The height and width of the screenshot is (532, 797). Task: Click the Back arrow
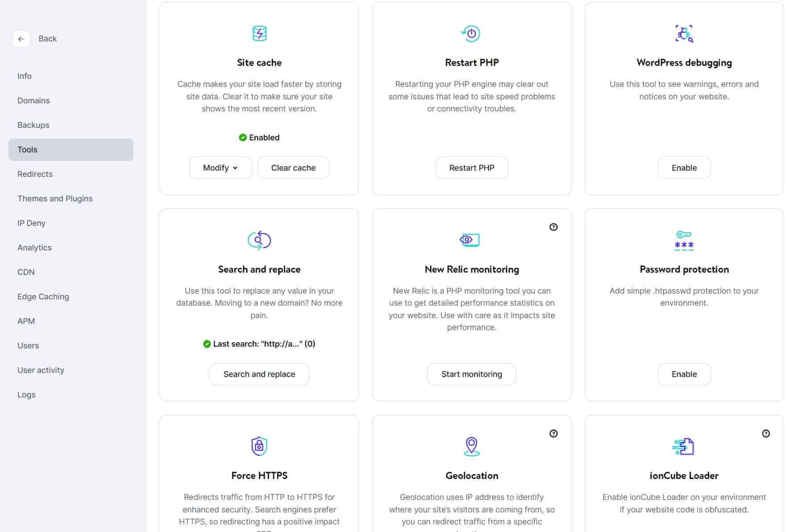point(21,39)
